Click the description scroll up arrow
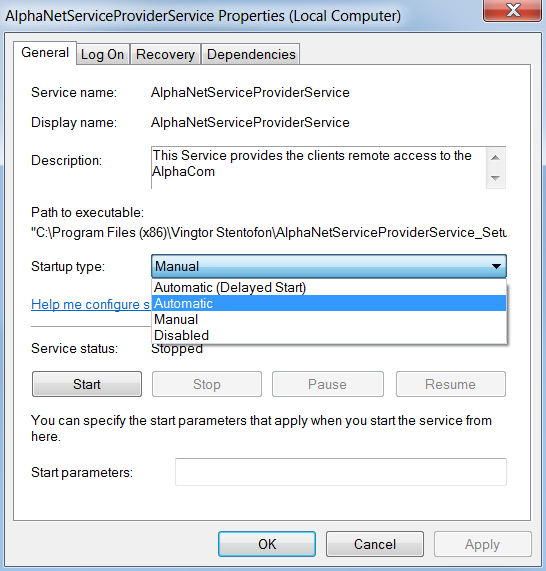 point(495,157)
